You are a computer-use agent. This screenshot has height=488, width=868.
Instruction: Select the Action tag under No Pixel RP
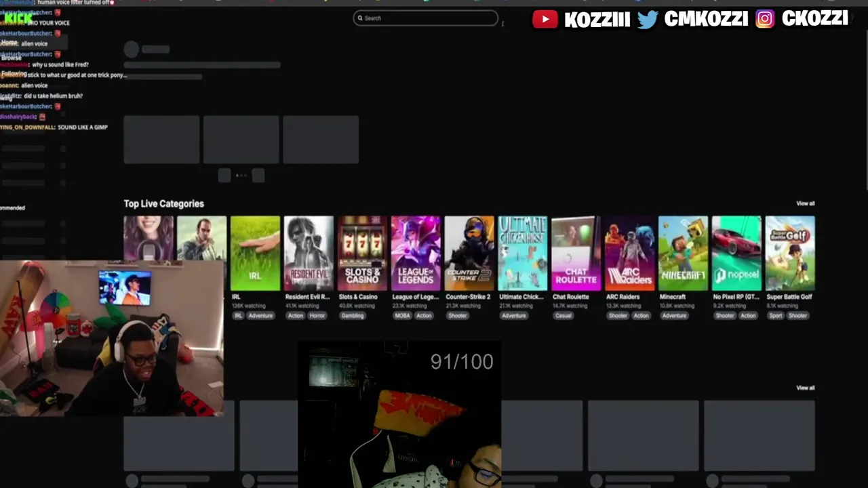748,316
